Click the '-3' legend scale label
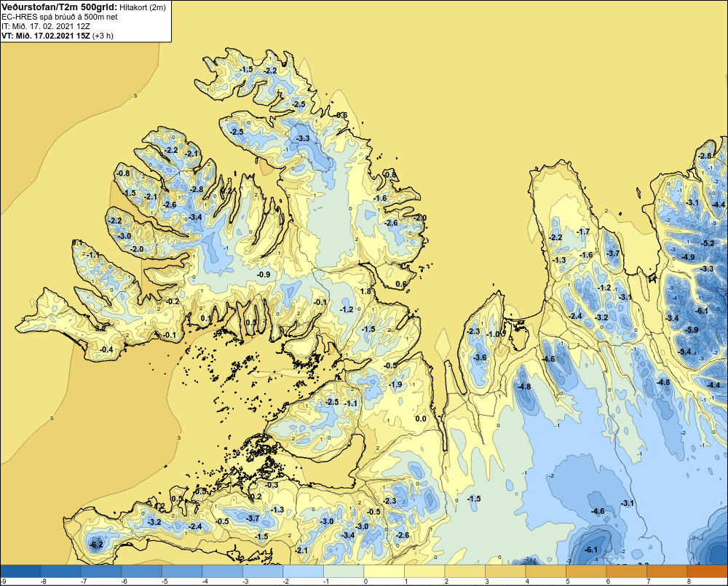 (245, 582)
